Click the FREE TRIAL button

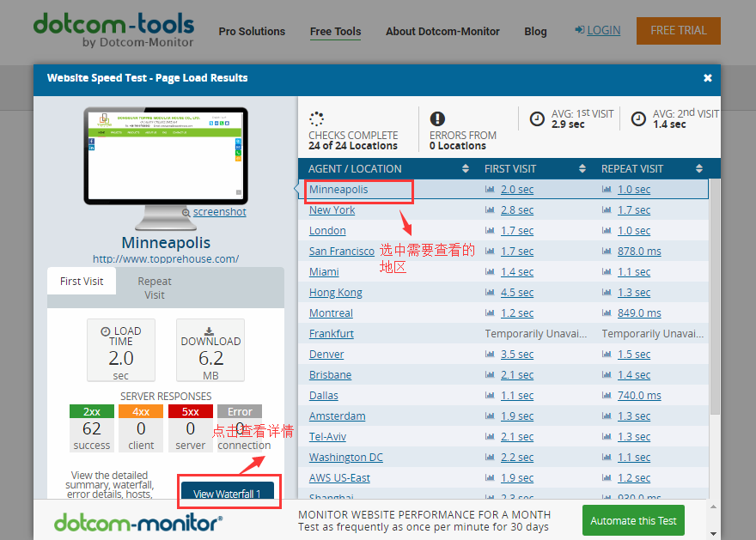tap(678, 30)
